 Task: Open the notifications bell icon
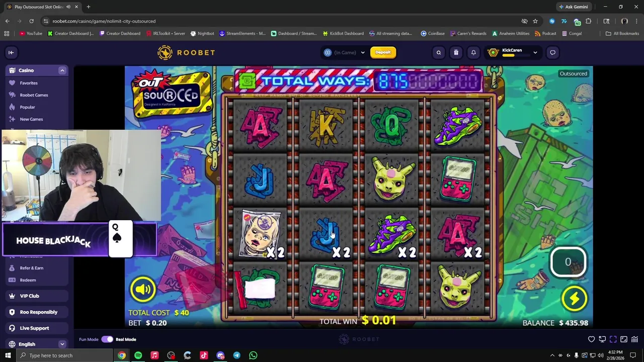(x=473, y=52)
